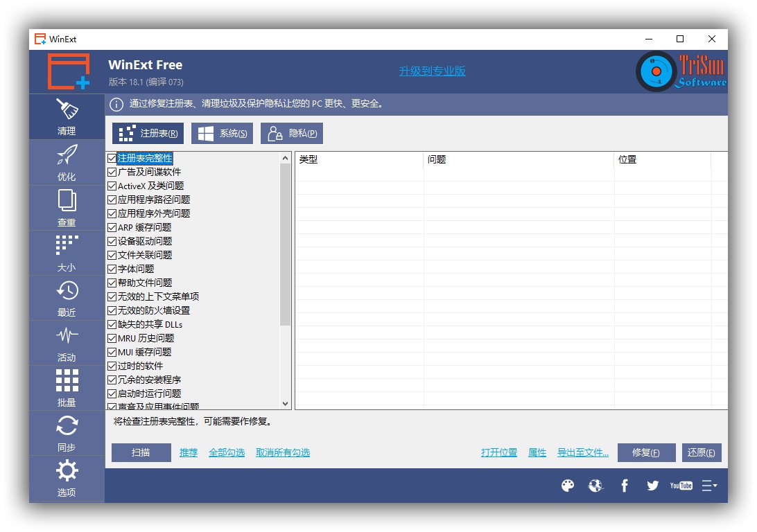The height and width of the screenshot is (532, 757).
Task: Click the 打开位置 open location link
Action: click(x=499, y=453)
